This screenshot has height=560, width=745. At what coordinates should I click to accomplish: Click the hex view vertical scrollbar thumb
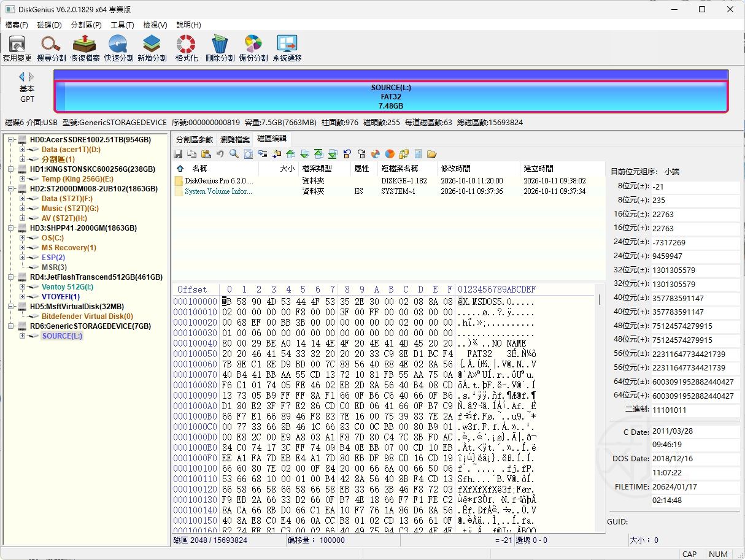coord(600,299)
